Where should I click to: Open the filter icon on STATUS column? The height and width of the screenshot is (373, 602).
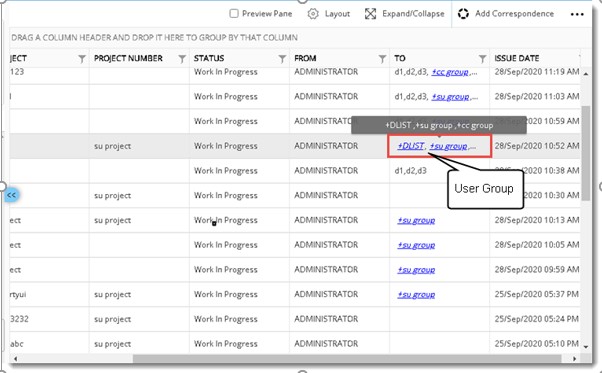coord(282,59)
